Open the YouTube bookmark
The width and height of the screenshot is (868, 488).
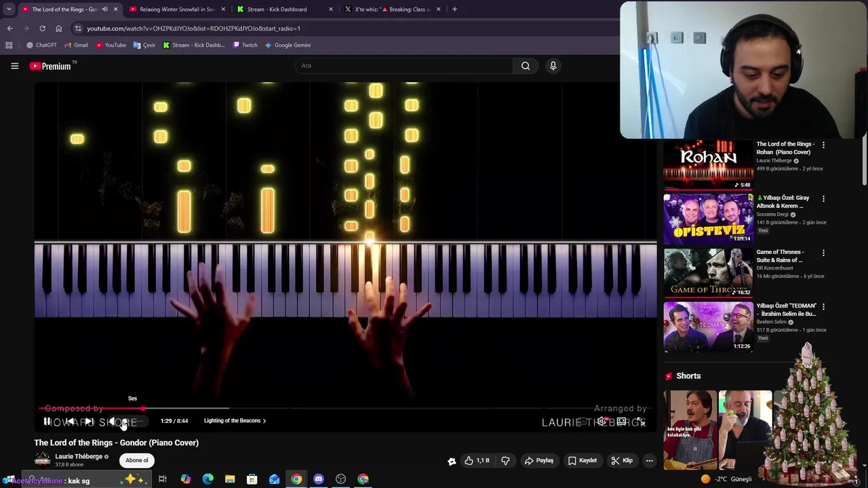click(111, 45)
